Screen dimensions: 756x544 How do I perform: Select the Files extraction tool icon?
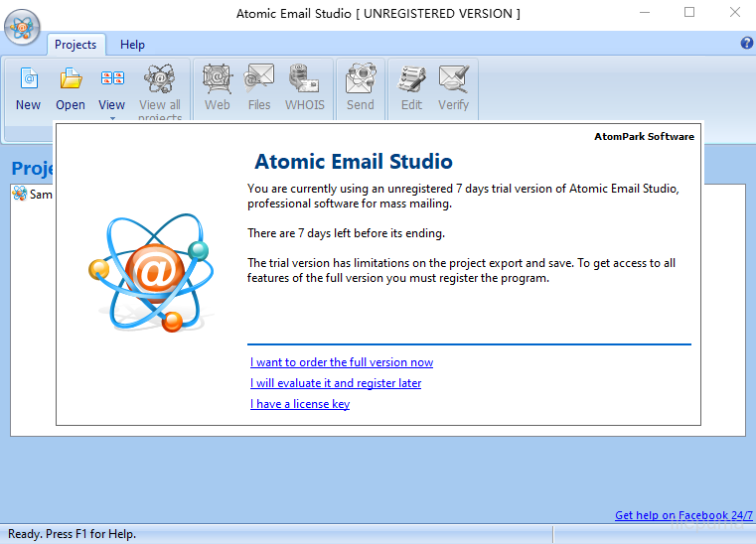tap(259, 78)
